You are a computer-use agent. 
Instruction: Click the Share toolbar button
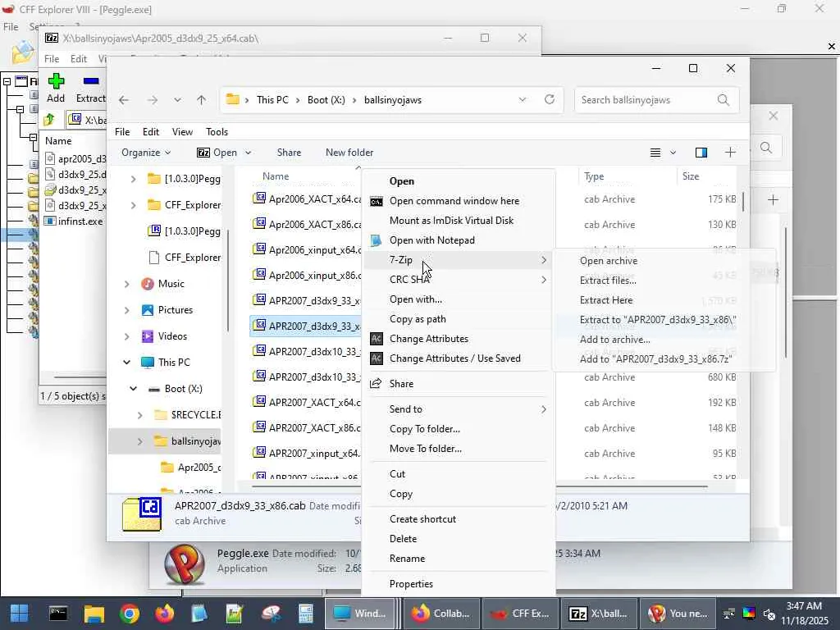pyautogui.click(x=289, y=153)
